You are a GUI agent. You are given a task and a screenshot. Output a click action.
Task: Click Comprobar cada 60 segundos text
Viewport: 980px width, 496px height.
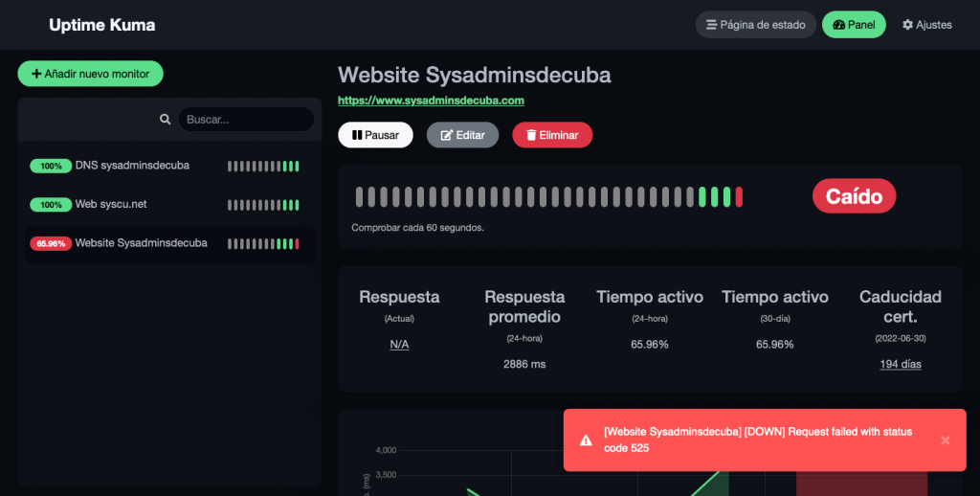click(417, 228)
